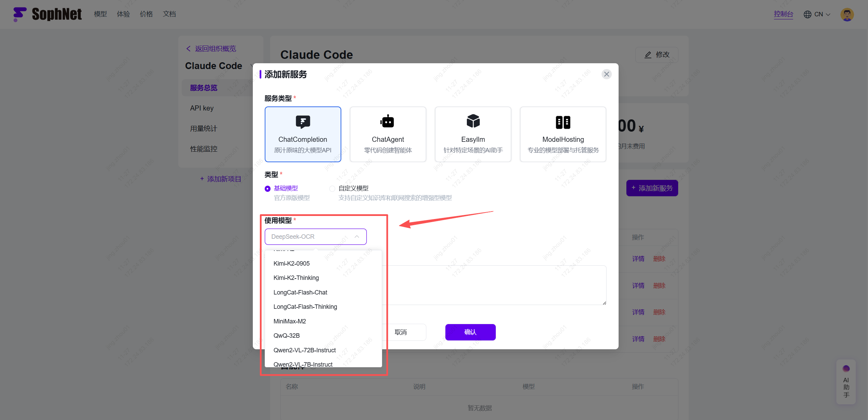868x420 pixels.
Task: Go to the API key section
Action: pyautogui.click(x=202, y=108)
